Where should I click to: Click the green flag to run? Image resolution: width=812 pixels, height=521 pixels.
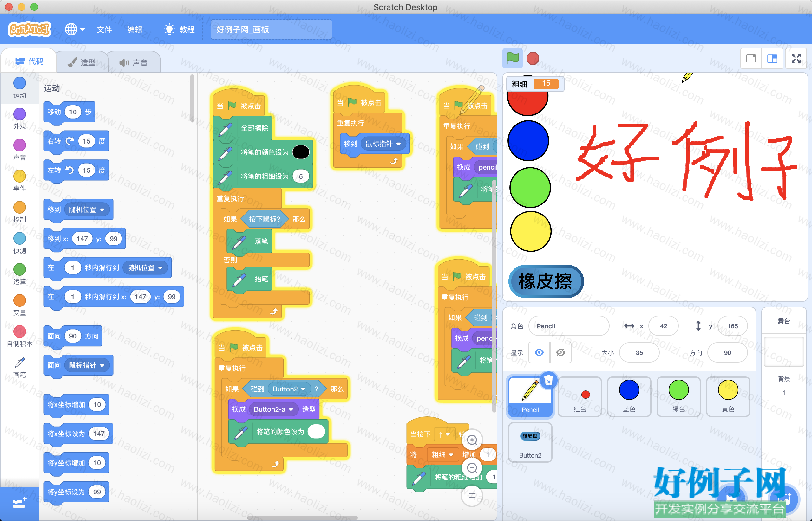click(512, 58)
